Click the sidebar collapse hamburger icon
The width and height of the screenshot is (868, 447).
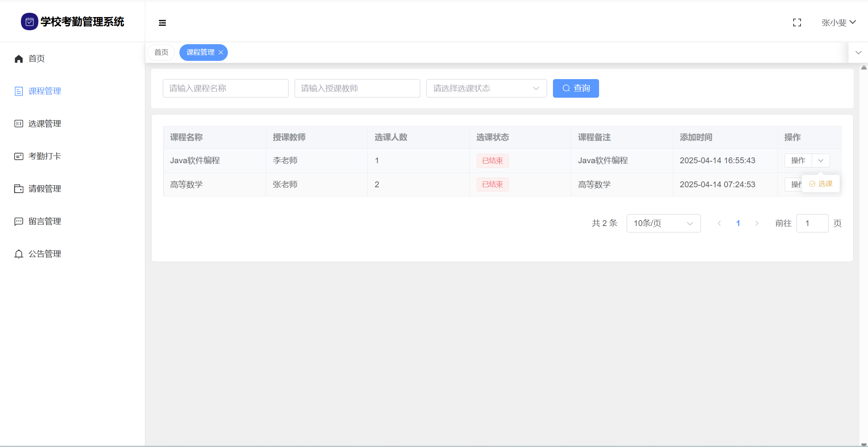[x=162, y=23]
